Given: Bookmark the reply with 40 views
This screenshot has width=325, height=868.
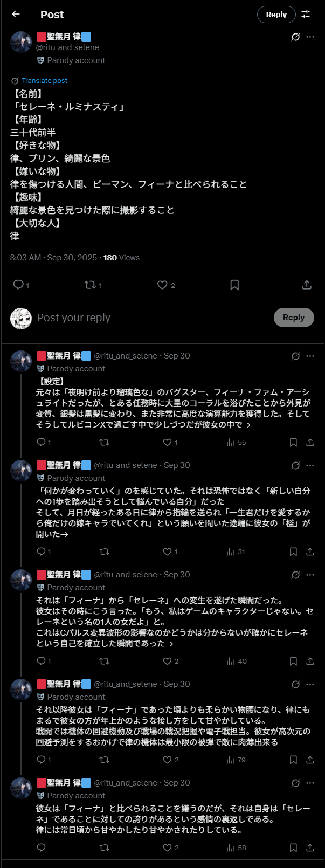Looking at the screenshot, I should [293, 661].
